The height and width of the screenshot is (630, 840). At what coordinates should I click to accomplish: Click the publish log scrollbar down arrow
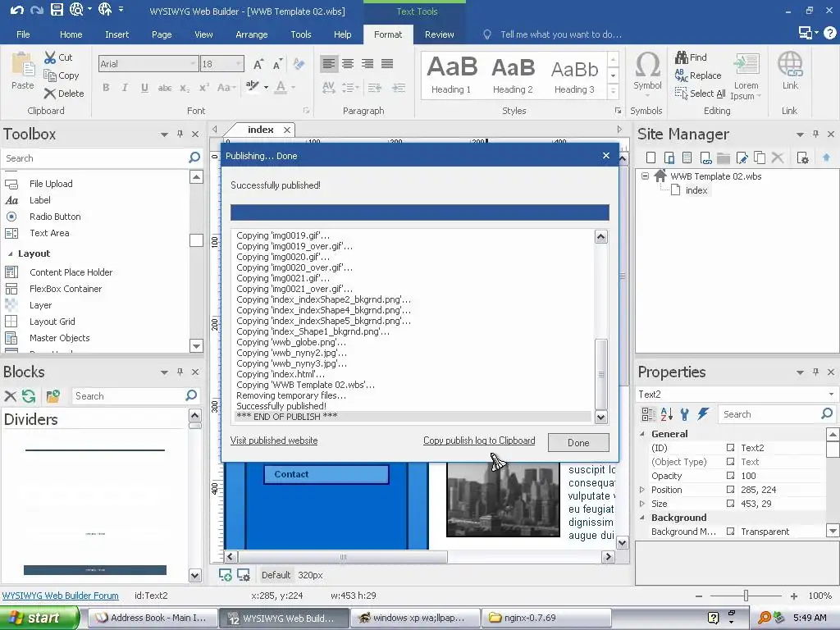coord(601,417)
